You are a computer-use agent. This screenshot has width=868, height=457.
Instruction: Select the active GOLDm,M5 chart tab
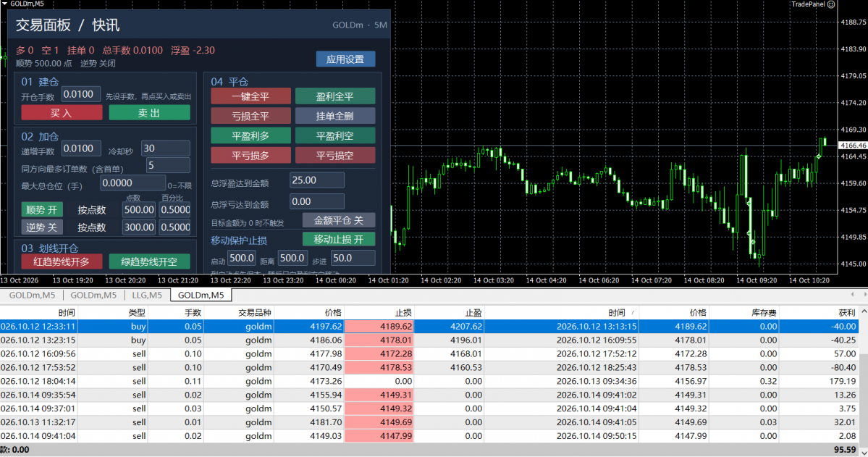[201, 295]
